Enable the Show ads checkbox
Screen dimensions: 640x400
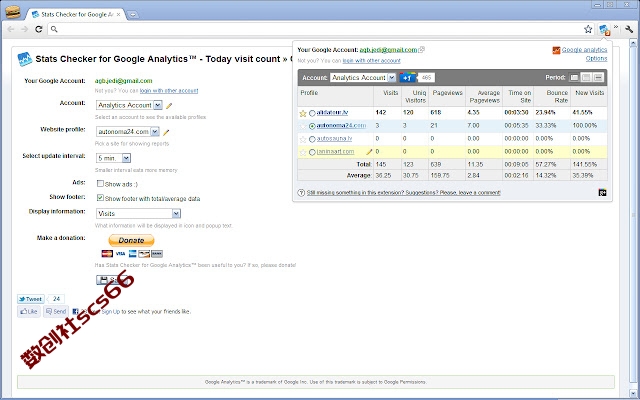point(100,184)
